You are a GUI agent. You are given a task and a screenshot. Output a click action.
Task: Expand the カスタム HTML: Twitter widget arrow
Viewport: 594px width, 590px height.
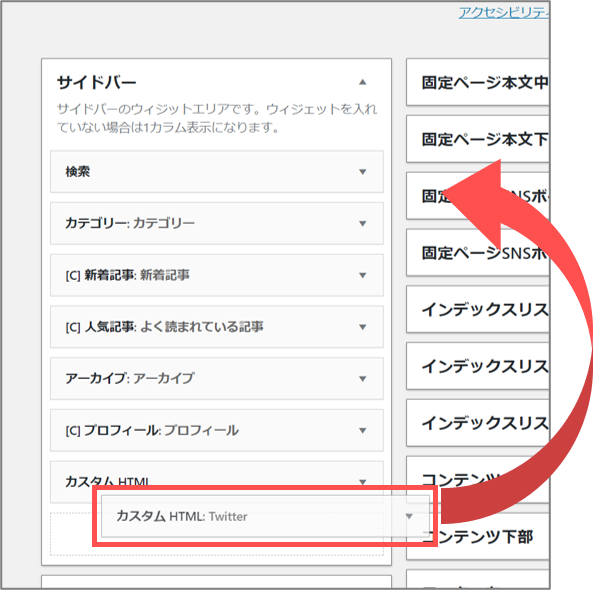[409, 516]
